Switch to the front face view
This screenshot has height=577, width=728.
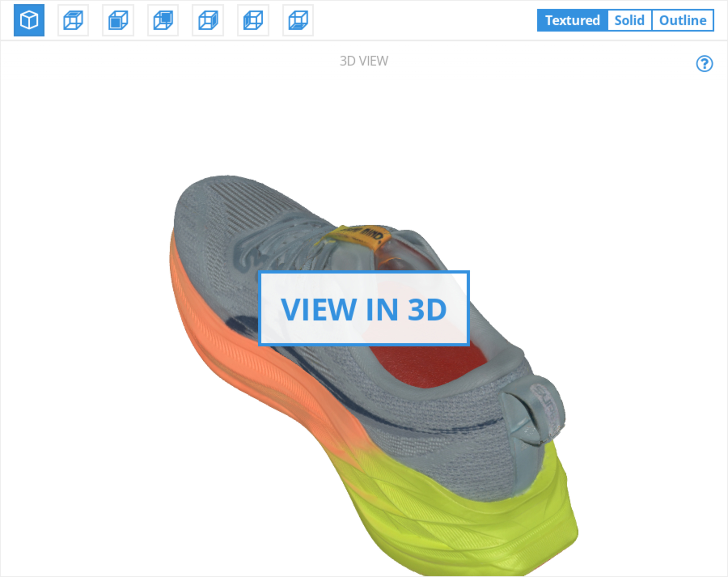pos(118,20)
